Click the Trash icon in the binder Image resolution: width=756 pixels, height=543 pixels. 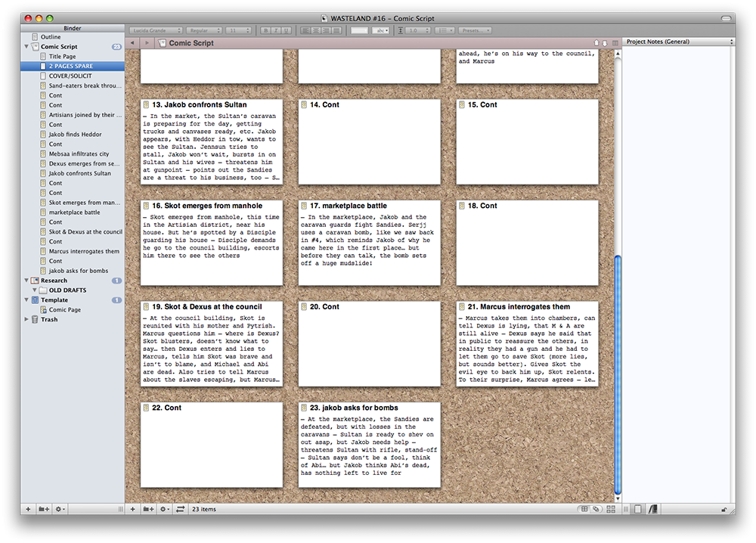click(x=35, y=320)
